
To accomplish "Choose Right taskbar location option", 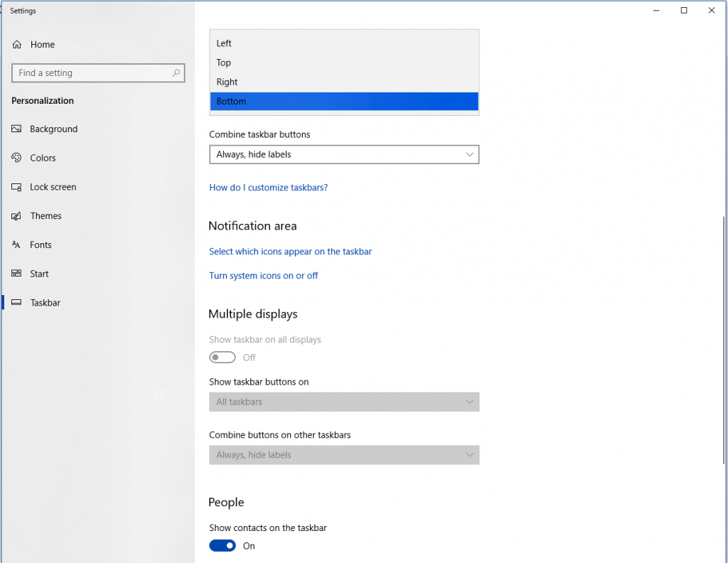I will (344, 82).
